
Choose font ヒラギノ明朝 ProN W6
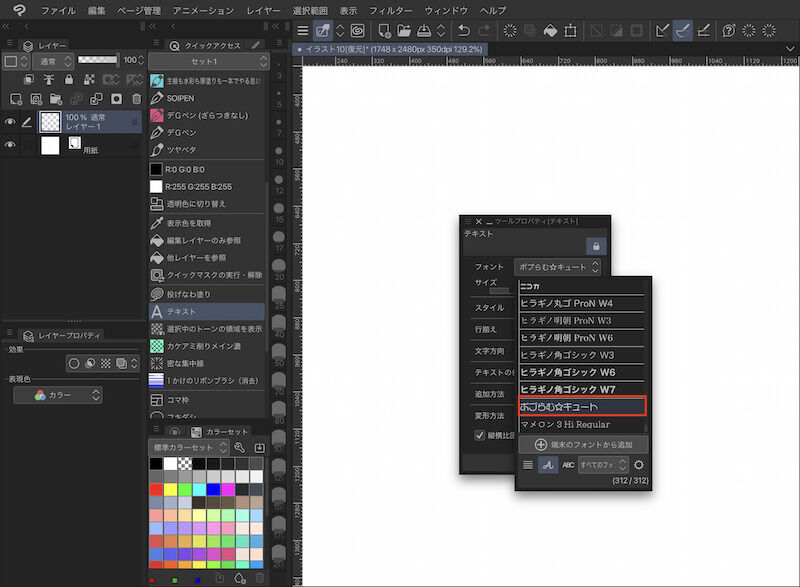582,338
